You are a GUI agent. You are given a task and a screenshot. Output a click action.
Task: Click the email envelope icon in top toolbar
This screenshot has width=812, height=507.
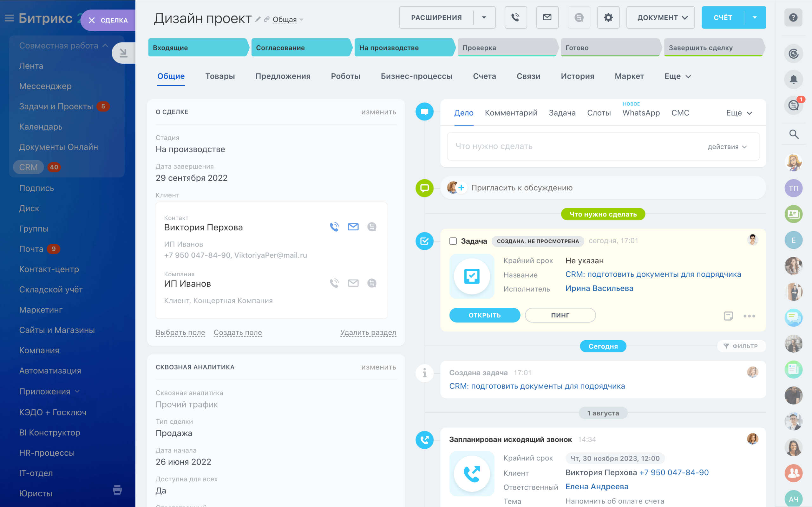pyautogui.click(x=547, y=17)
